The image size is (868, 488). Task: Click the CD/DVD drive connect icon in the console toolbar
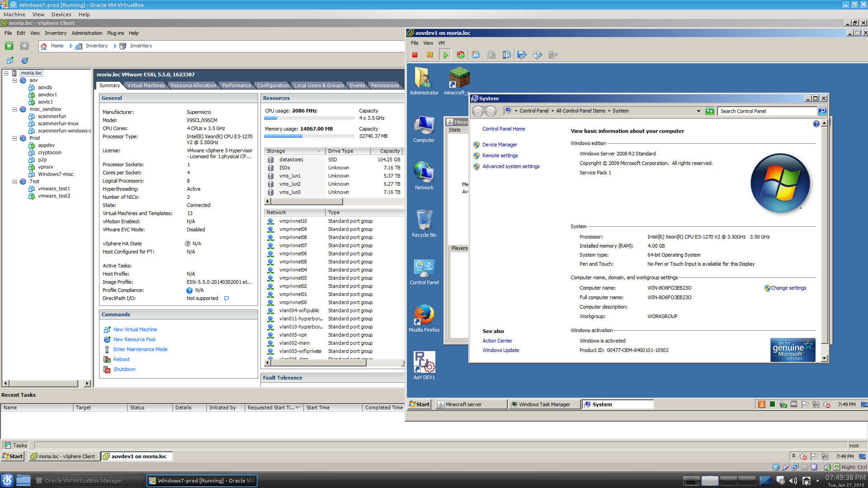(538, 55)
